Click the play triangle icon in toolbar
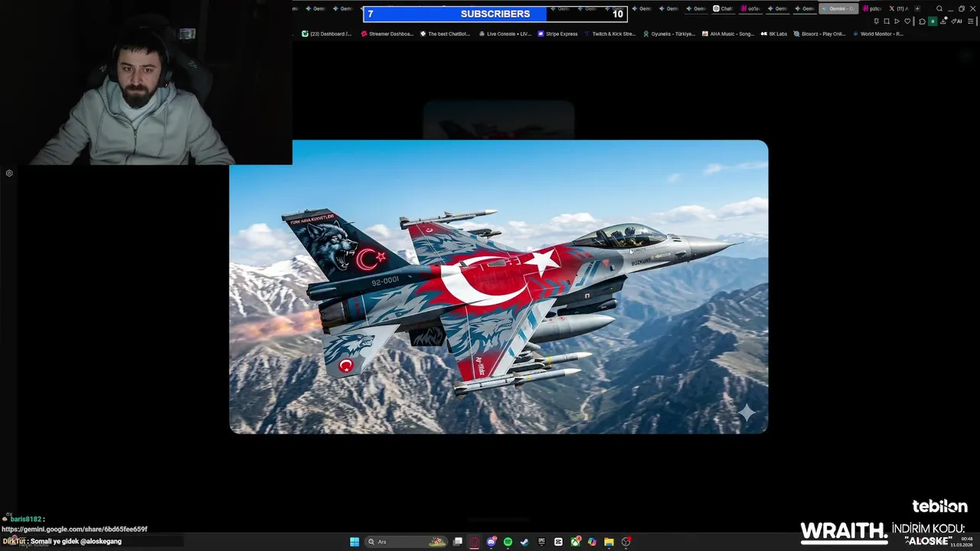The width and height of the screenshot is (980, 551). pyautogui.click(x=897, y=21)
